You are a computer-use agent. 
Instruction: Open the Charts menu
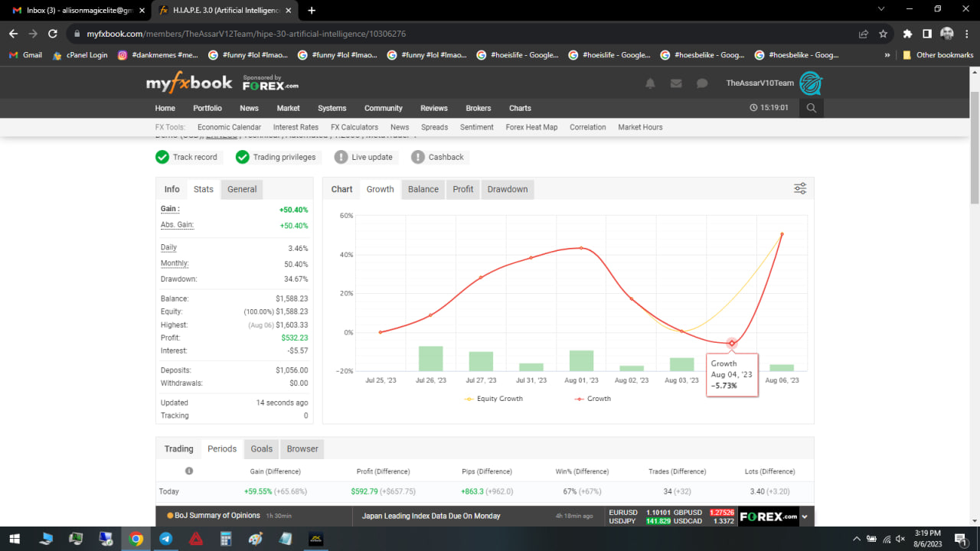pos(520,108)
